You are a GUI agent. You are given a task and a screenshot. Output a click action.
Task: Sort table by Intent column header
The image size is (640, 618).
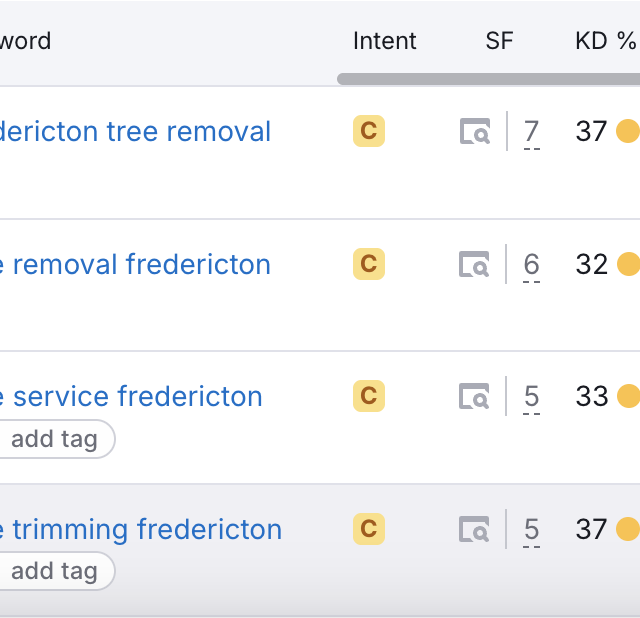pos(385,41)
